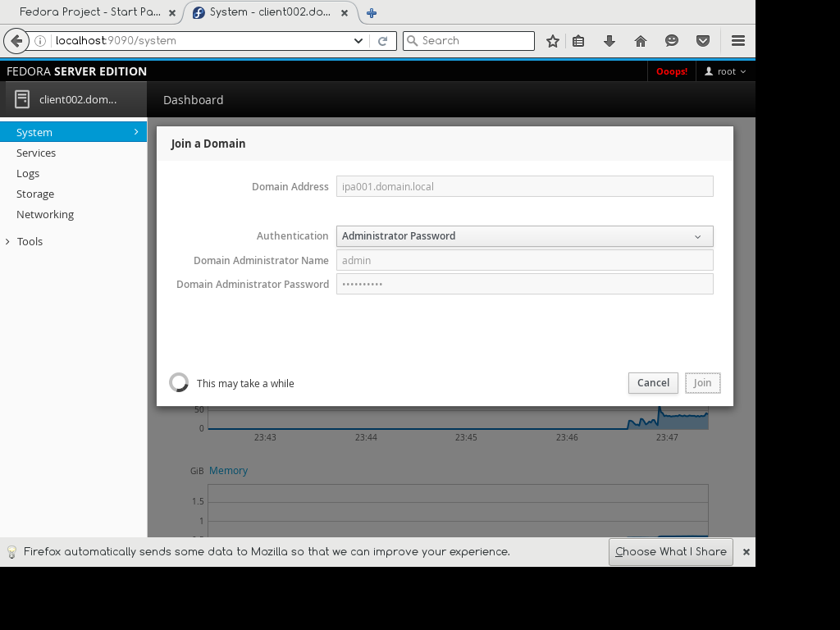This screenshot has height=630, width=840.
Task: Click the FEDORA SERVER EDITION title
Action: [76, 71]
